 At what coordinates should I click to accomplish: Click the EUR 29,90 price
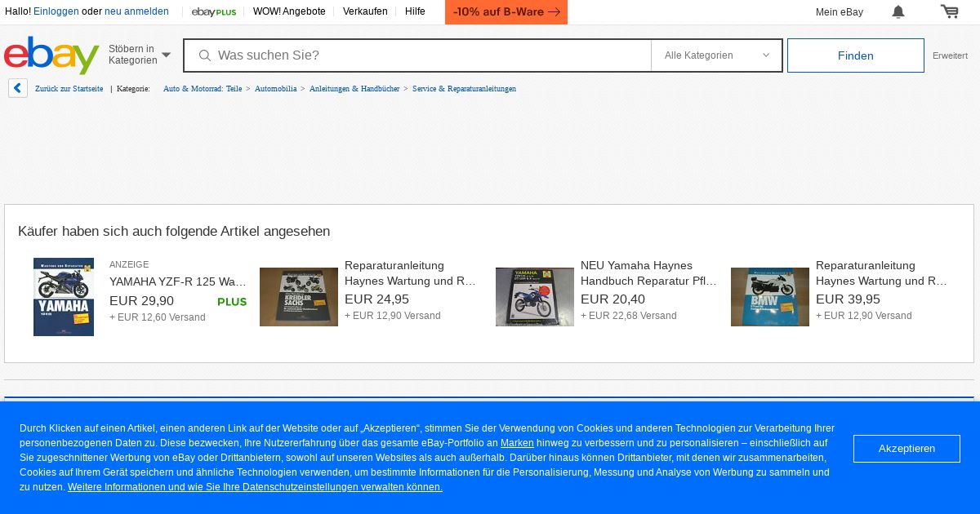[x=142, y=301]
